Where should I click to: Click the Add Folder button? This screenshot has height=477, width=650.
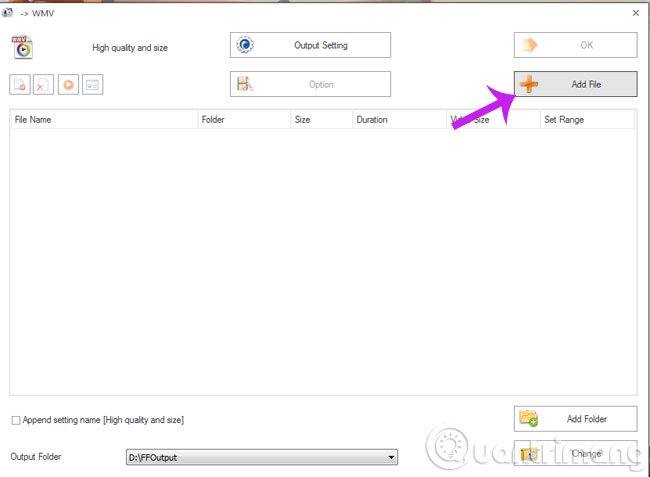point(575,419)
